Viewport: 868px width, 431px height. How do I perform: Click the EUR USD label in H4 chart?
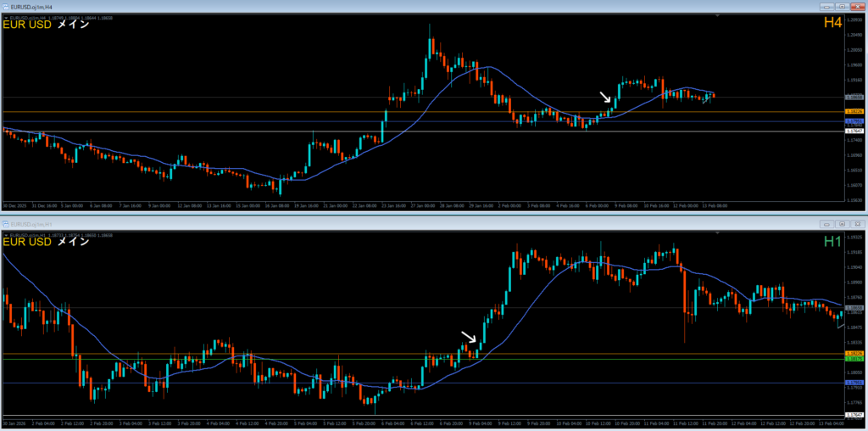point(28,25)
